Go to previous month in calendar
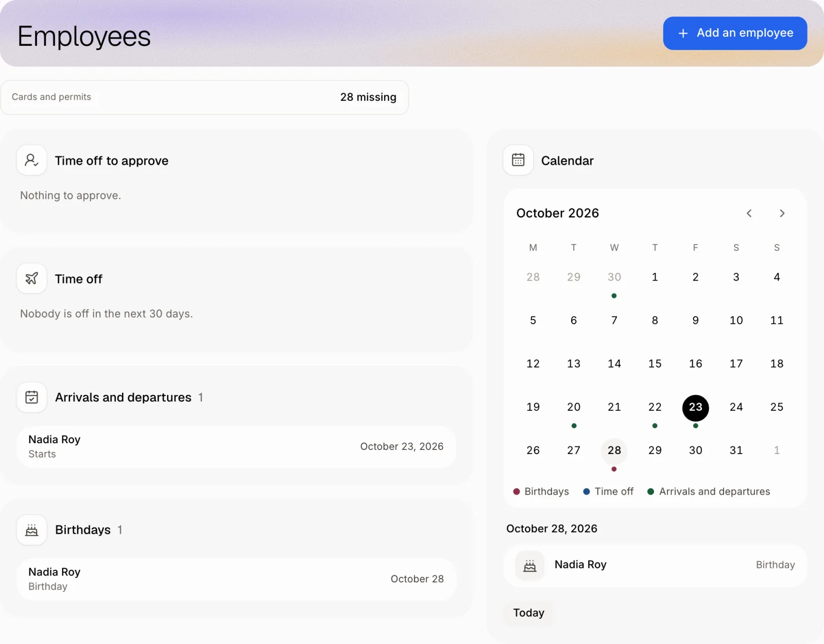 (749, 213)
